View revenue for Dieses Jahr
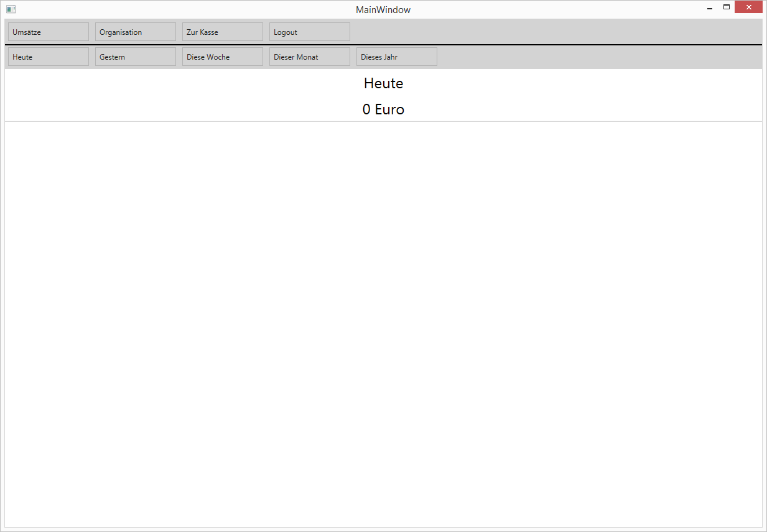767x532 pixels. click(x=397, y=57)
